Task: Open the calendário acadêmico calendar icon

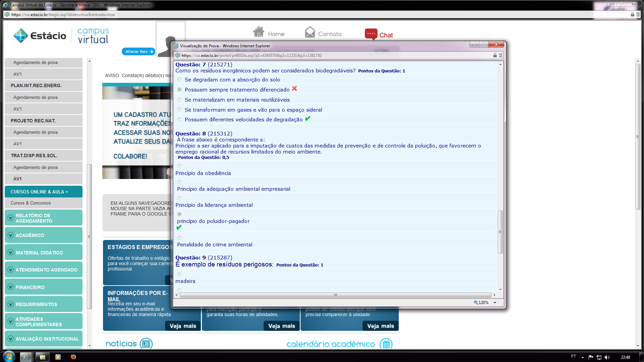Action: click(x=386, y=344)
